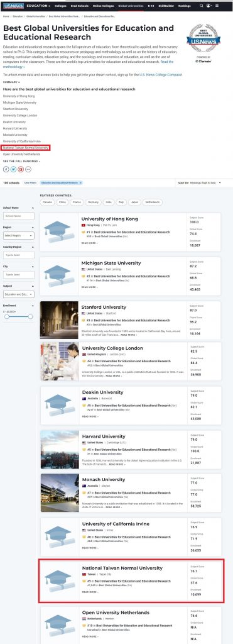Select the Canada featured country chip
Screen dimensions: 233x644
[x=48, y=202]
